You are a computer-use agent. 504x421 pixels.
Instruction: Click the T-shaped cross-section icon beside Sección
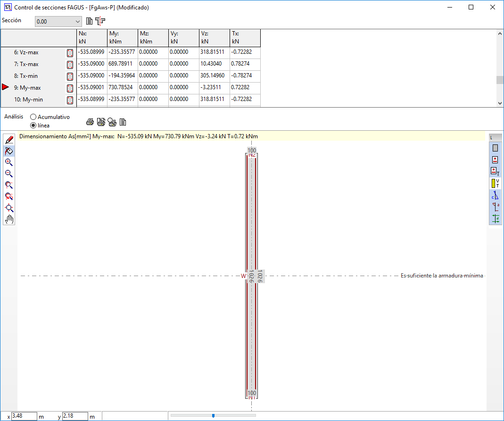coord(100,21)
